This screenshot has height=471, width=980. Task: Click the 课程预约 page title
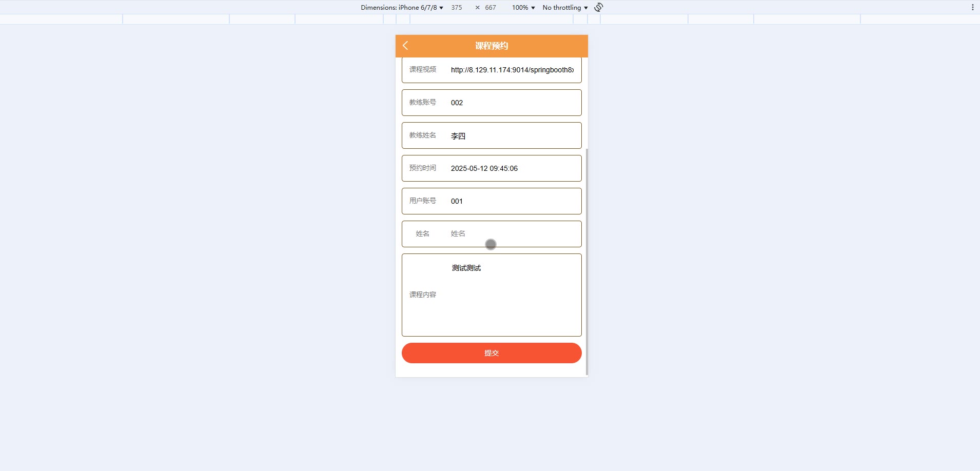(x=492, y=46)
